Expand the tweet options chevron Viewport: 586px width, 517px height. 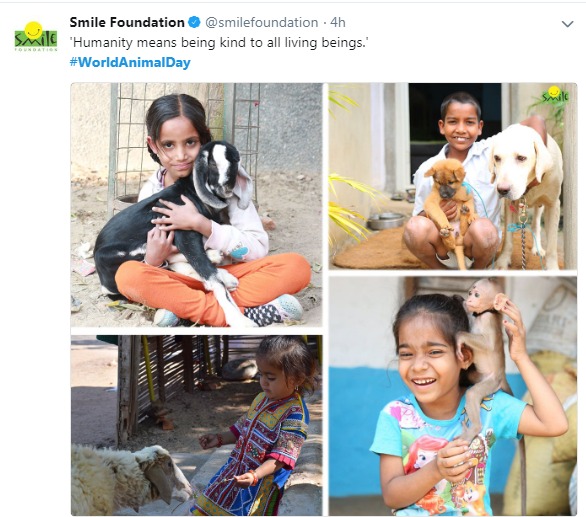567,24
